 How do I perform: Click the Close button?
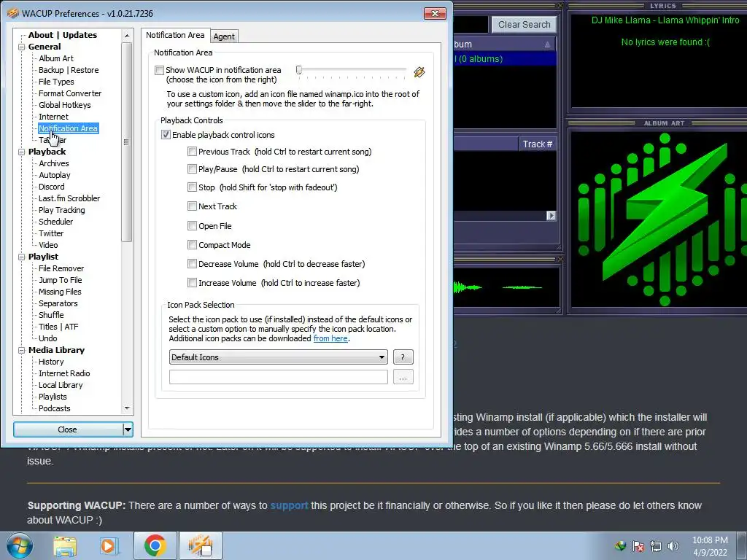(68, 429)
